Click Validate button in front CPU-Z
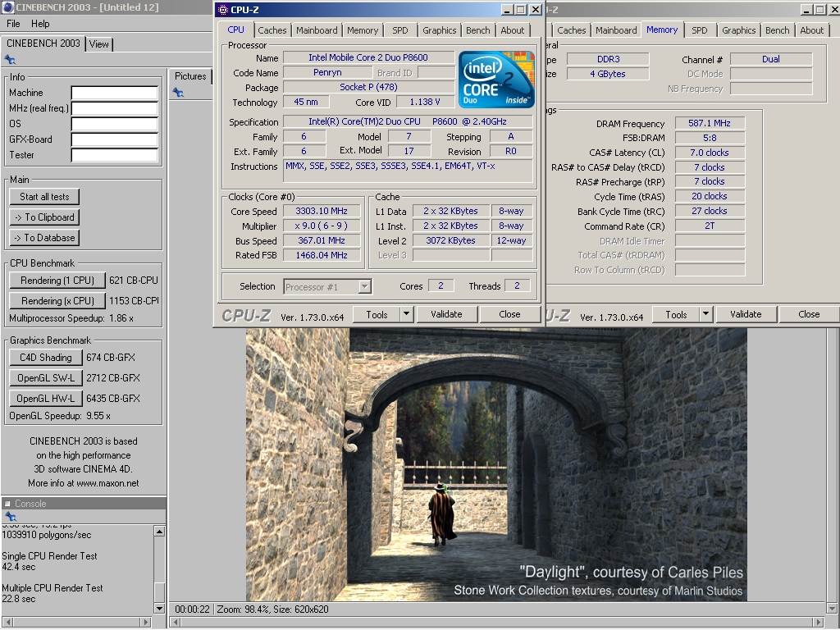The width and height of the screenshot is (840, 630). [x=446, y=314]
